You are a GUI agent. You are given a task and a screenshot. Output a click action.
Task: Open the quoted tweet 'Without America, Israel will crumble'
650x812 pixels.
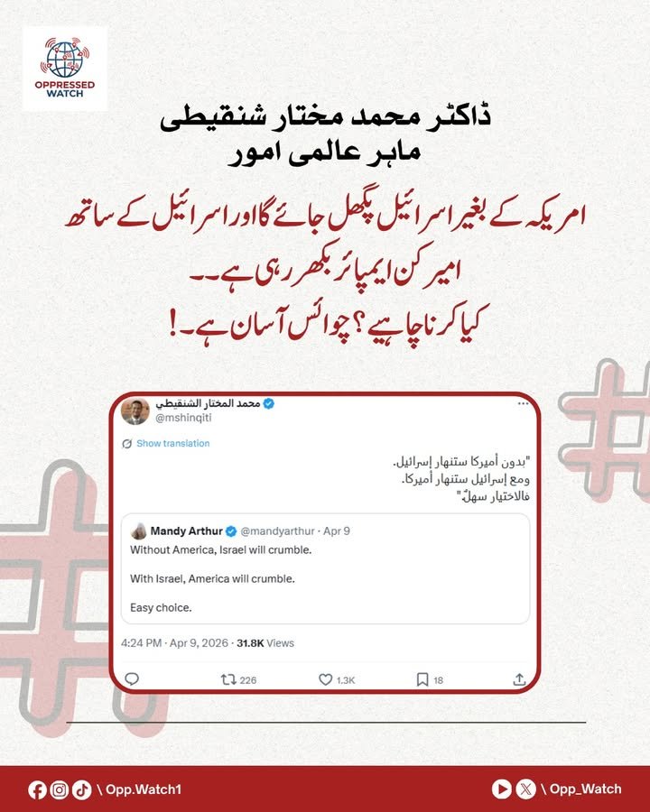point(326,568)
